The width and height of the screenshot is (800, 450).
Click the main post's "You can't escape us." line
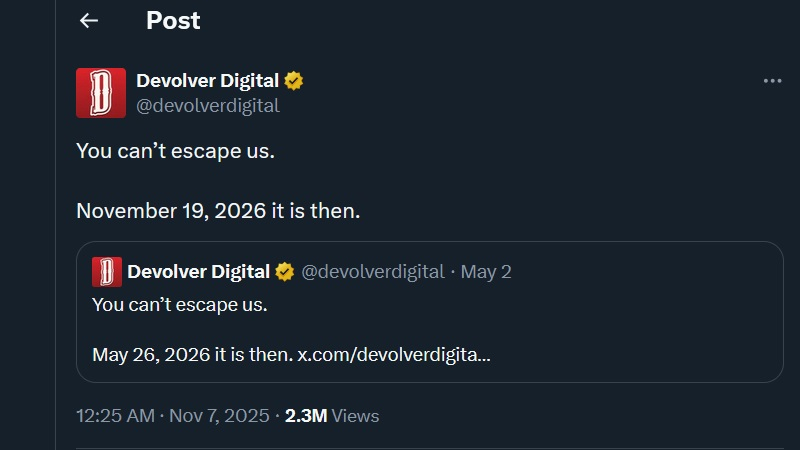click(x=175, y=152)
